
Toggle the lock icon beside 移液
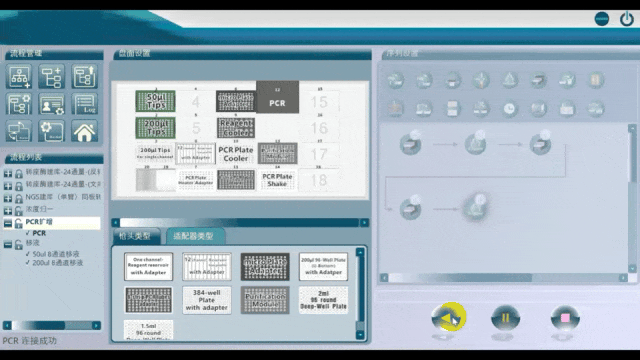point(18,244)
